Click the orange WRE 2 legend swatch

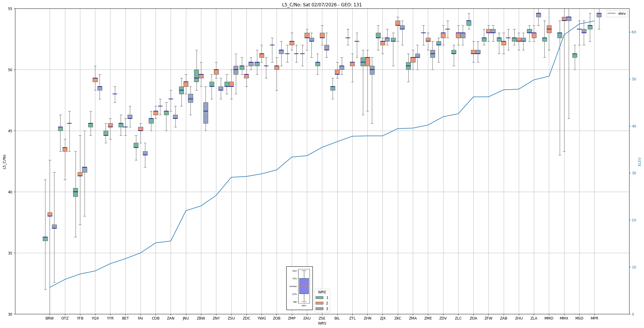click(x=319, y=303)
